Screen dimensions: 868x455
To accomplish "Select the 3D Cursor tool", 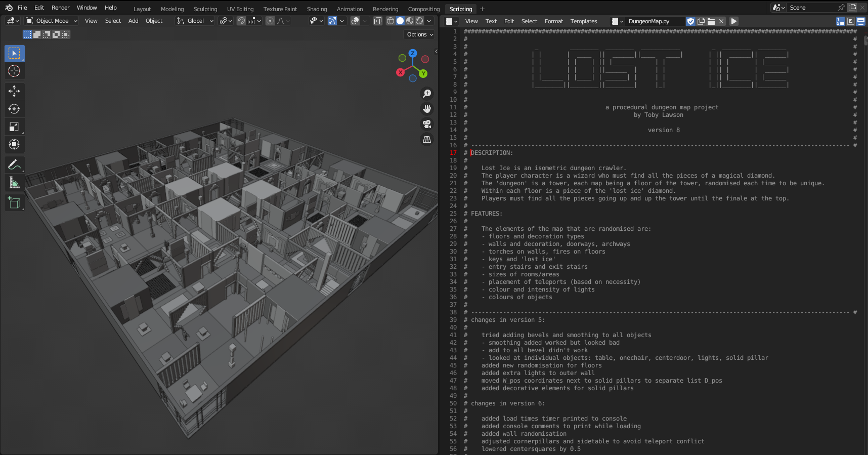I will tap(14, 71).
